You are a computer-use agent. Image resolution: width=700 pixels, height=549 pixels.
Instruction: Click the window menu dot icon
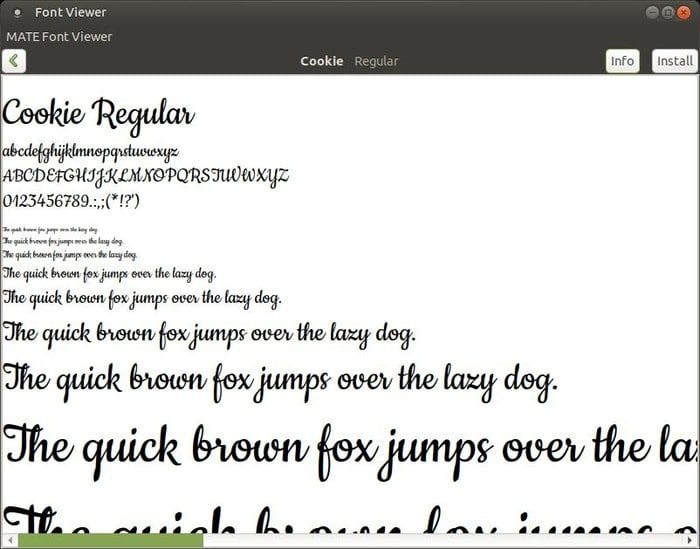pos(17,12)
